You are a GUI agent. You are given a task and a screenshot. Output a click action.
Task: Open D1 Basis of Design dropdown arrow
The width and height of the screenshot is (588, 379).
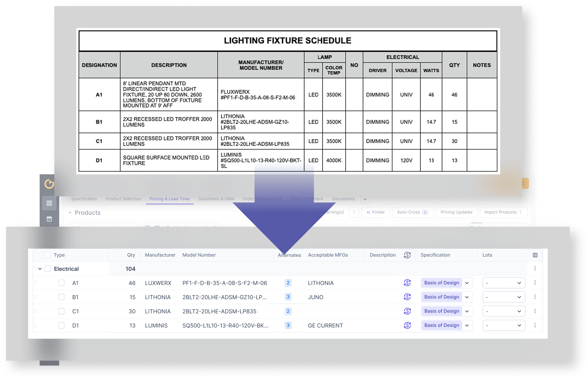click(x=467, y=325)
